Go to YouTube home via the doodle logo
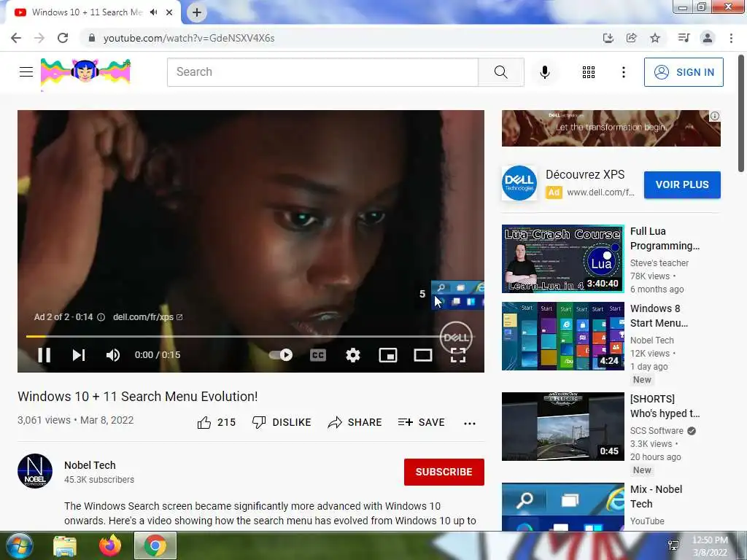The width and height of the screenshot is (747, 560). click(x=86, y=72)
